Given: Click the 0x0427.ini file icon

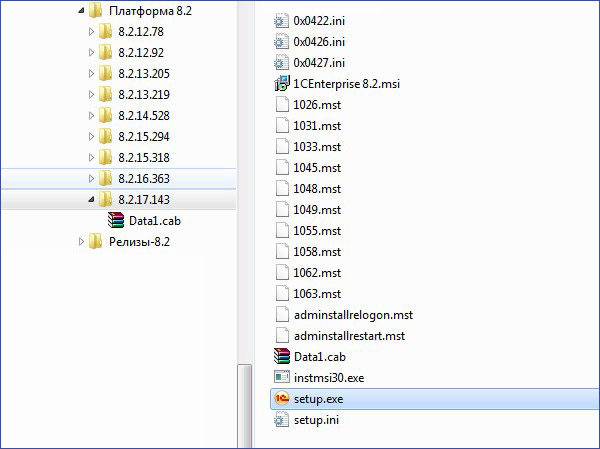Looking at the screenshot, I should [281, 62].
